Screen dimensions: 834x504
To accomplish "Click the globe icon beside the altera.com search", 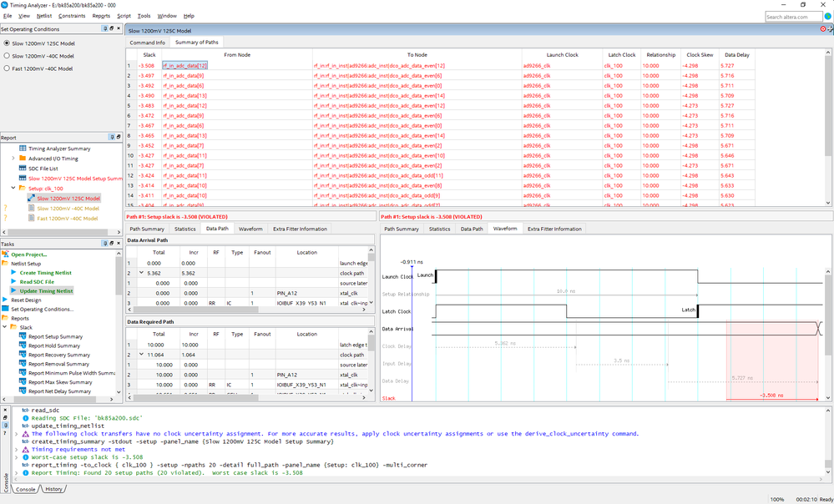I will pyautogui.click(x=827, y=17).
